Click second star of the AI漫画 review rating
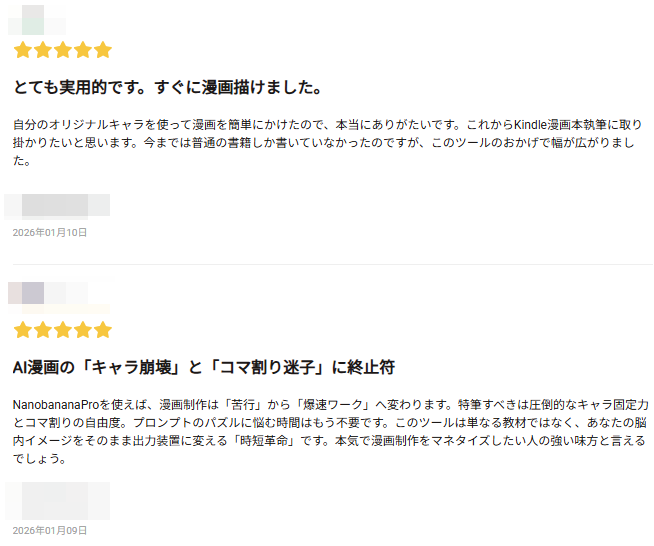 pyautogui.click(x=42, y=330)
